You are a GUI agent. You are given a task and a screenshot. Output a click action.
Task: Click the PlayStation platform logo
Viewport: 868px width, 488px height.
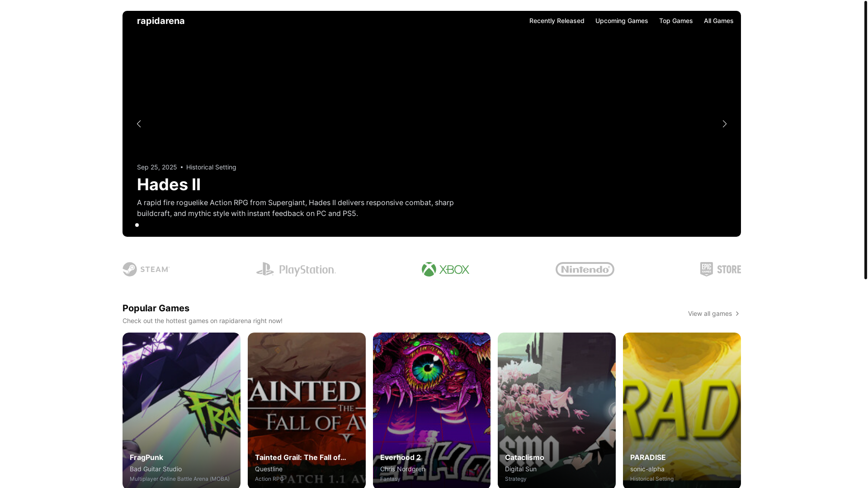[296, 269]
